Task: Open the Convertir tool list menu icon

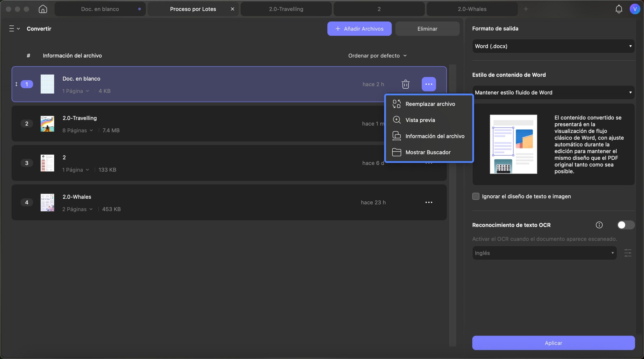Action: (x=14, y=28)
